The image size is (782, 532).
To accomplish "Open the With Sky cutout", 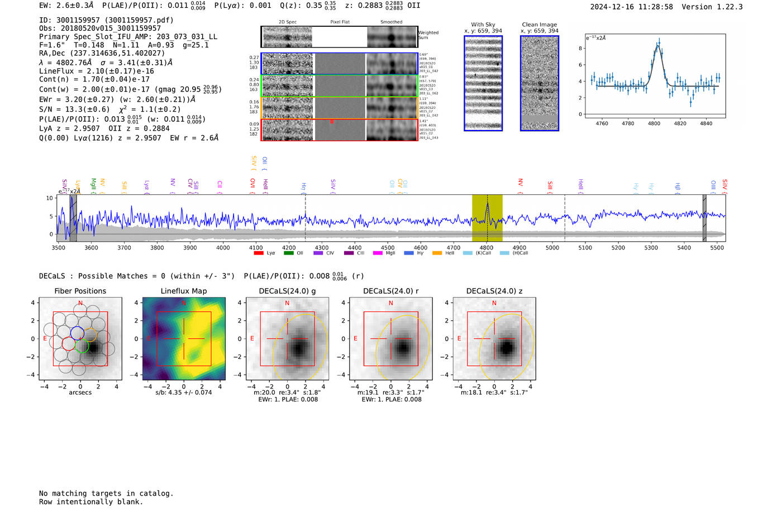I will [483, 83].
